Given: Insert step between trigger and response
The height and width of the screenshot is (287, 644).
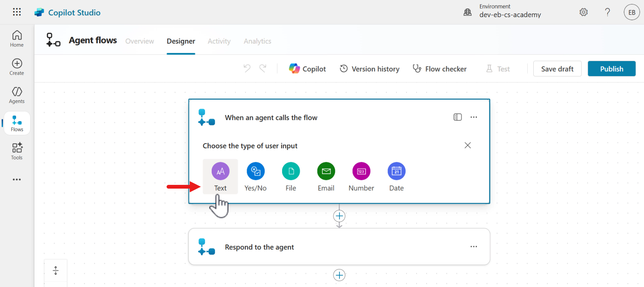Looking at the screenshot, I should [x=339, y=216].
